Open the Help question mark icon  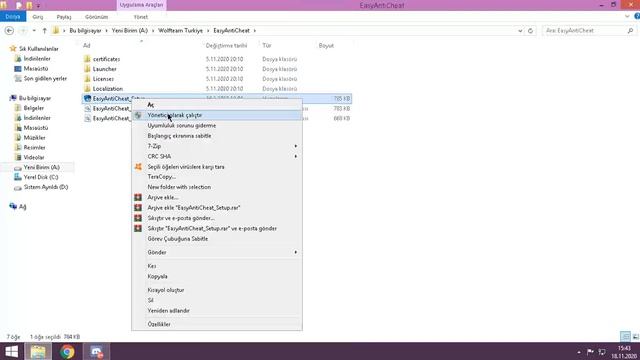tap(637, 16)
